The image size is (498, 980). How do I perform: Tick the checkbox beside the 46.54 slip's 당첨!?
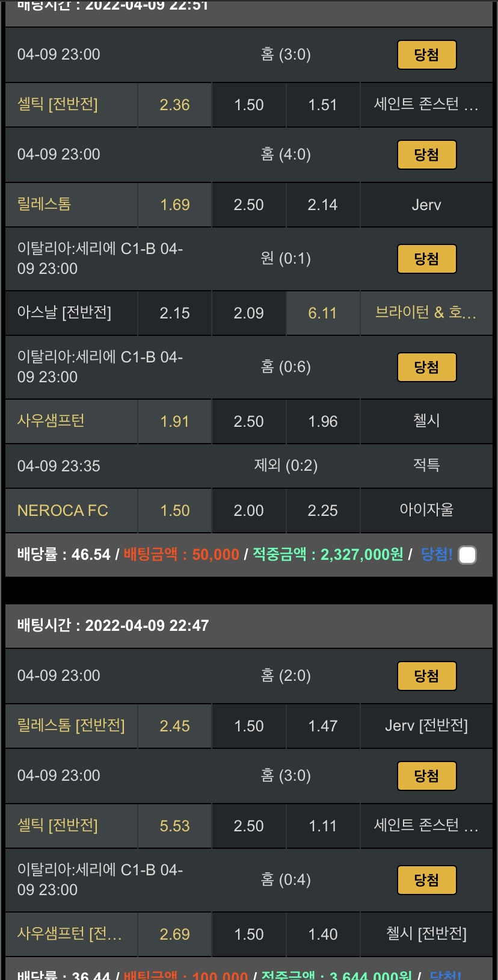point(467,554)
